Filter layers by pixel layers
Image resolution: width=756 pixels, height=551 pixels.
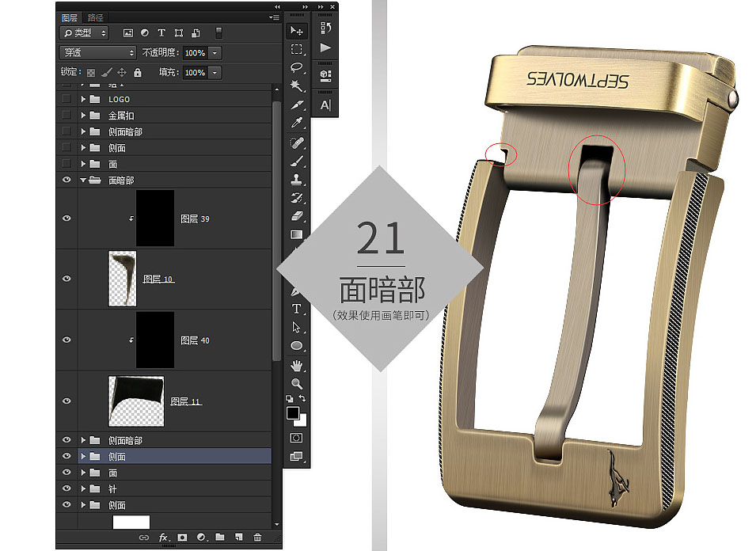127,32
